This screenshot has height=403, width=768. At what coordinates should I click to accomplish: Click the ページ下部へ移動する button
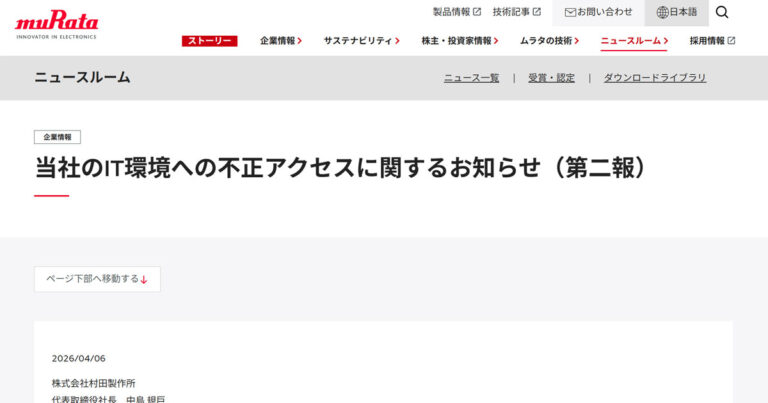coord(97,279)
